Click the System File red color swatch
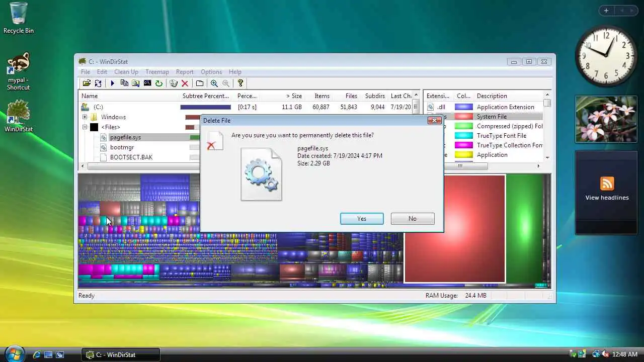Viewport: 644px width, 362px height. pyautogui.click(x=464, y=117)
